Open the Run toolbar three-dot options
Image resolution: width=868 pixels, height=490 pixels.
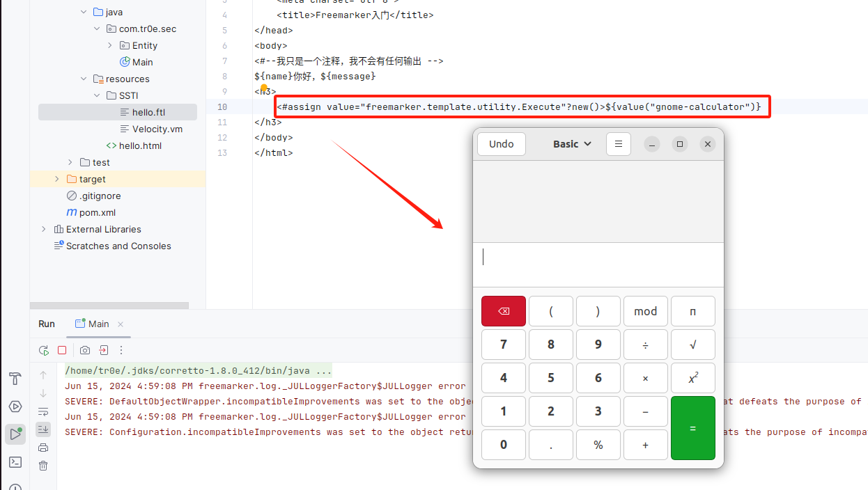pos(121,350)
